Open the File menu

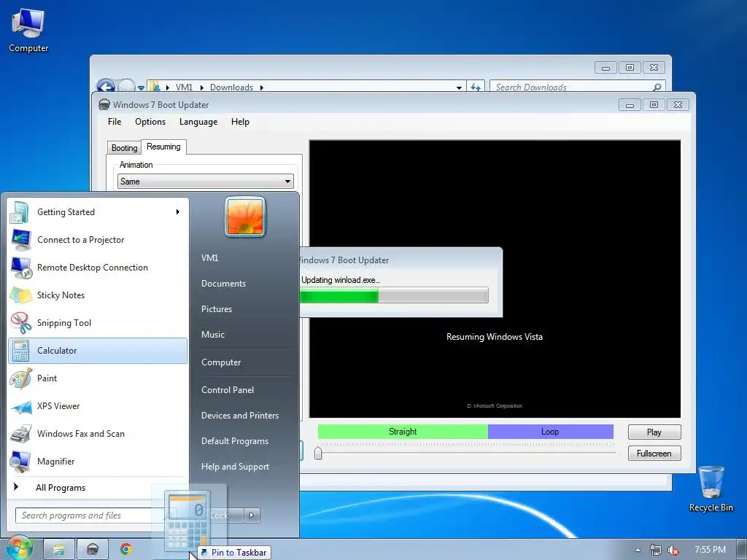(115, 122)
